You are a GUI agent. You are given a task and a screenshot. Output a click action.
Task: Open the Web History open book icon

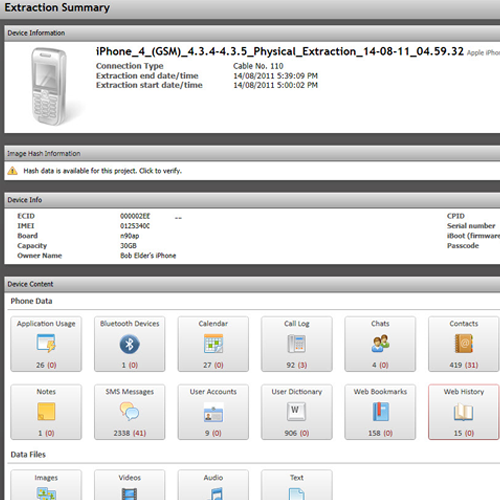464,412
